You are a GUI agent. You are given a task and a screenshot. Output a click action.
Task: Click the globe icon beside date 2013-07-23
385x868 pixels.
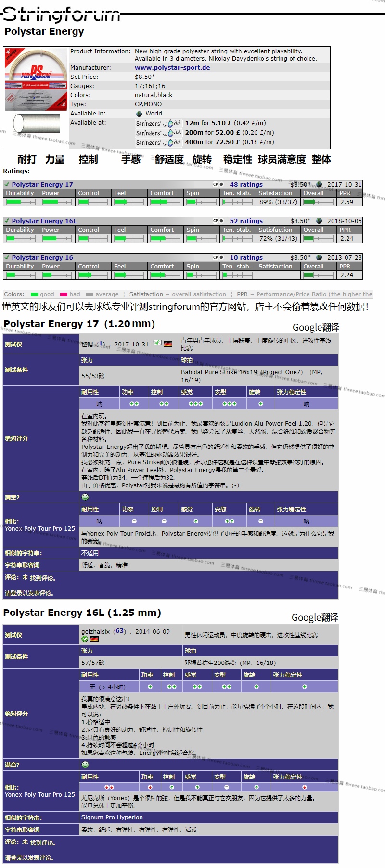319,257
